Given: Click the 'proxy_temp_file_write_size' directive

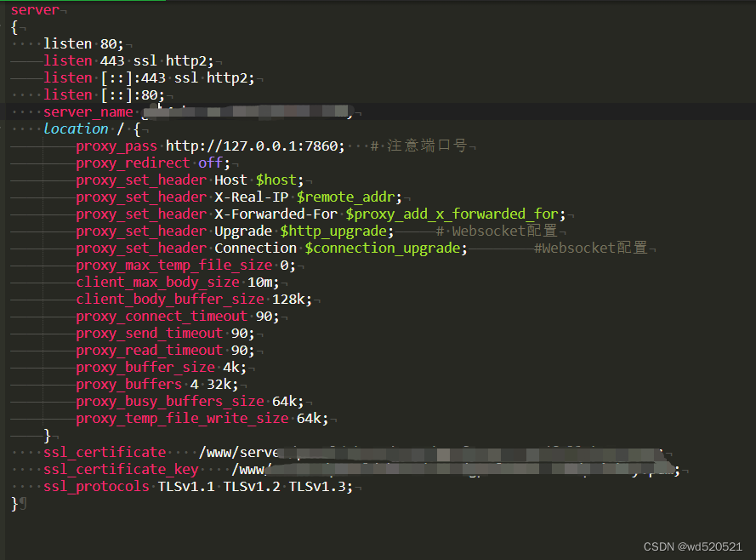Looking at the screenshot, I should pos(182,419).
